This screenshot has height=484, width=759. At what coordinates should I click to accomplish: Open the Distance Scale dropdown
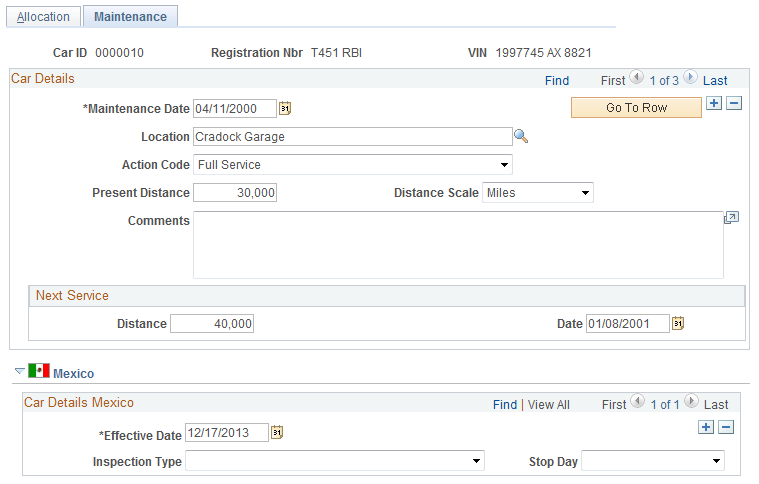[x=538, y=193]
